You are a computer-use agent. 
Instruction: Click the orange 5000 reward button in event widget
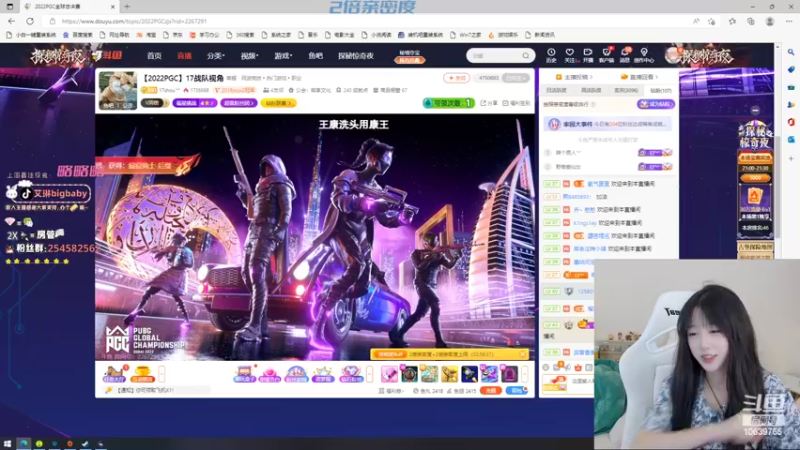point(755,178)
